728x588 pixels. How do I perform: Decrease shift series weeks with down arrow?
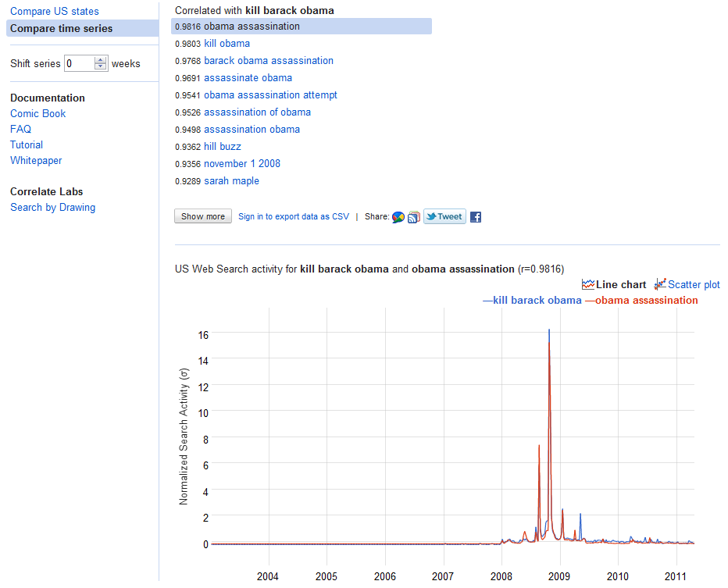(100, 67)
